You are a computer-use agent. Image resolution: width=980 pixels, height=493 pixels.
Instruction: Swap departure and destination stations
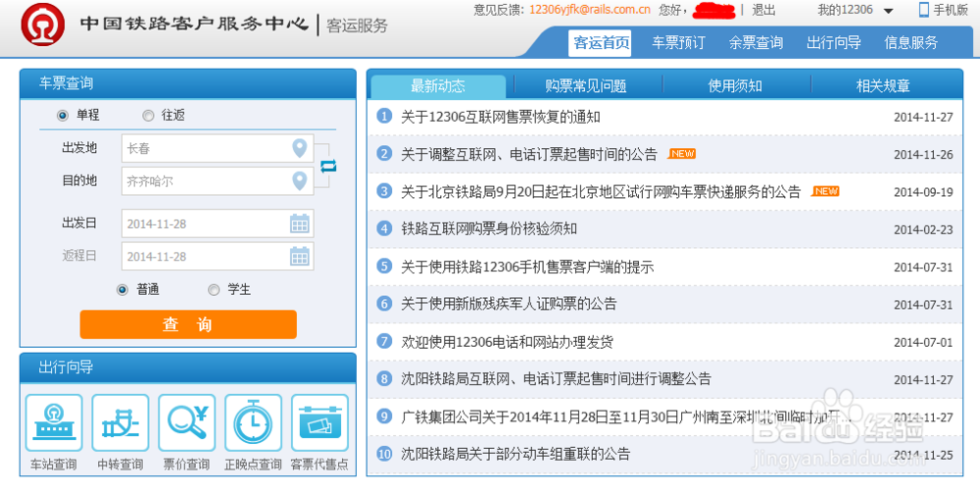328,166
